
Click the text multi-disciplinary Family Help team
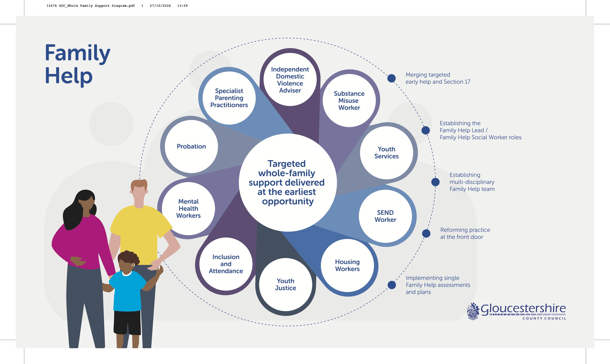(472, 185)
